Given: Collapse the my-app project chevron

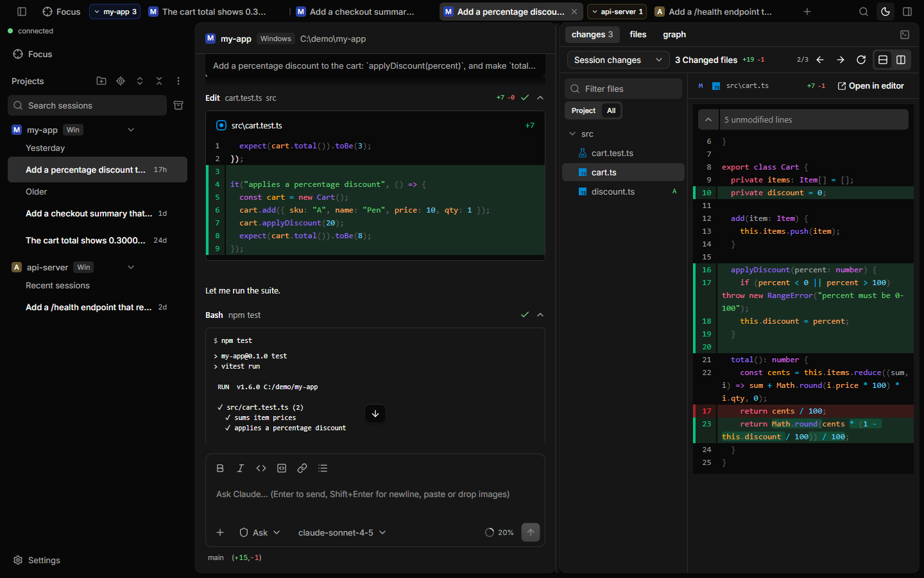Looking at the screenshot, I should [x=131, y=130].
